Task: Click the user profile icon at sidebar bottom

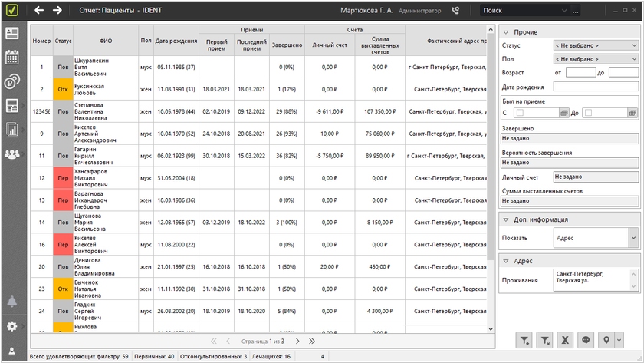Action: click(12, 351)
